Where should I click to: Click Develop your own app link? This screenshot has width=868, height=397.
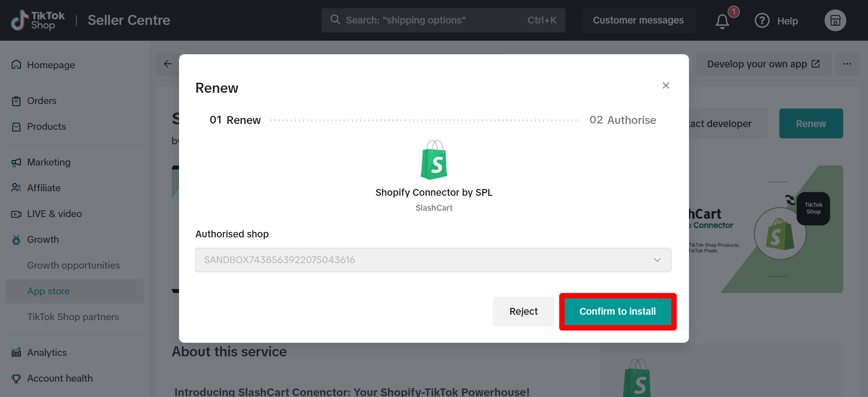point(763,64)
